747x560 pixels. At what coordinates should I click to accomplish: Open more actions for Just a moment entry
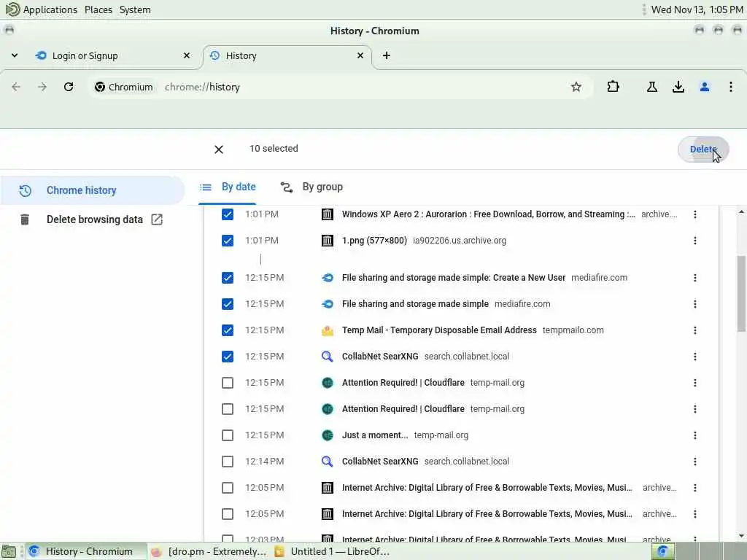(x=695, y=435)
